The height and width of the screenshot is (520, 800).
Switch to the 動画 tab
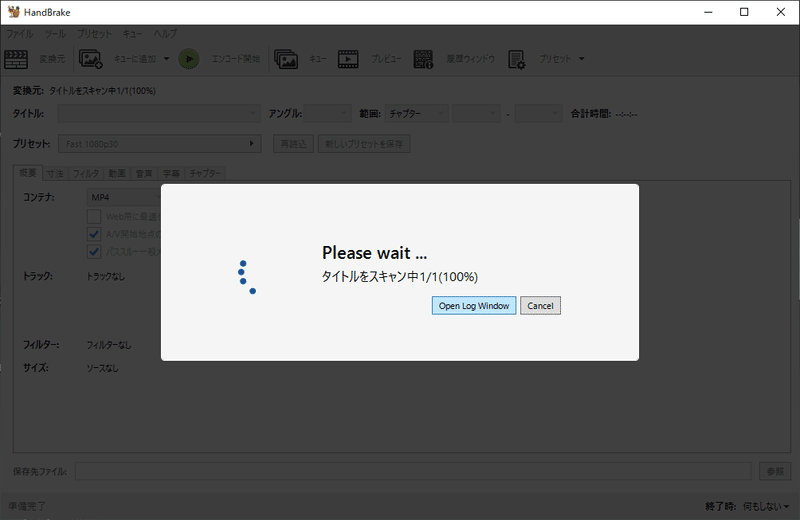point(117,174)
